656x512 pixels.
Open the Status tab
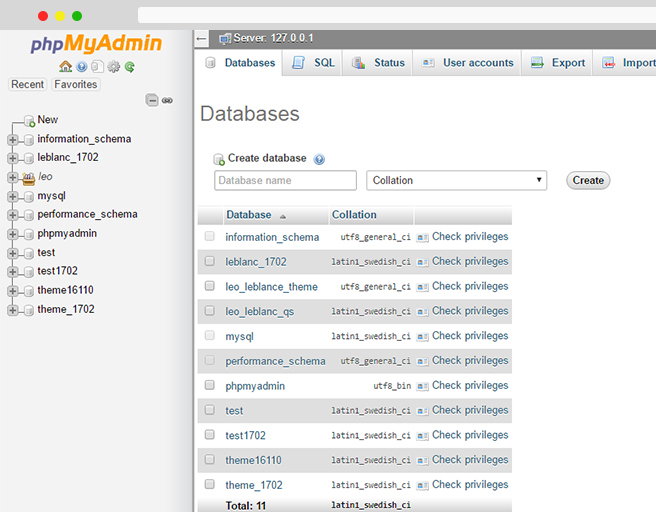click(x=378, y=63)
